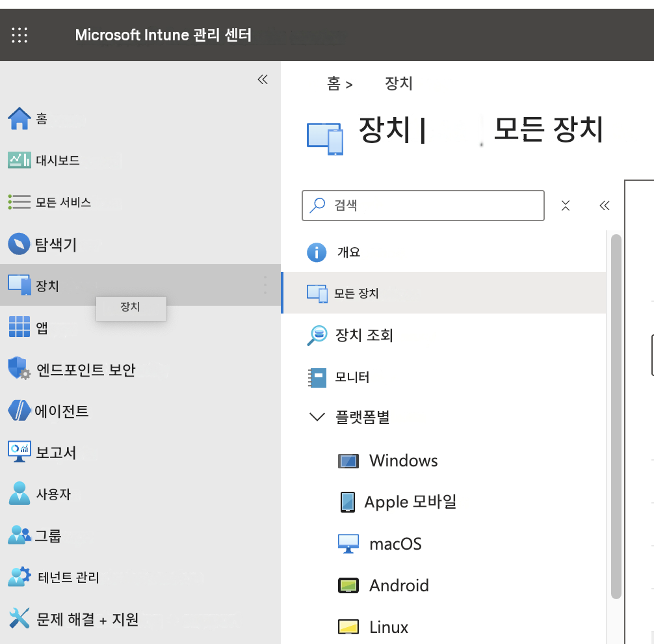Click the 에이전트 label
Image resolution: width=654 pixels, height=644 pixels.
click(x=61, y=411)
